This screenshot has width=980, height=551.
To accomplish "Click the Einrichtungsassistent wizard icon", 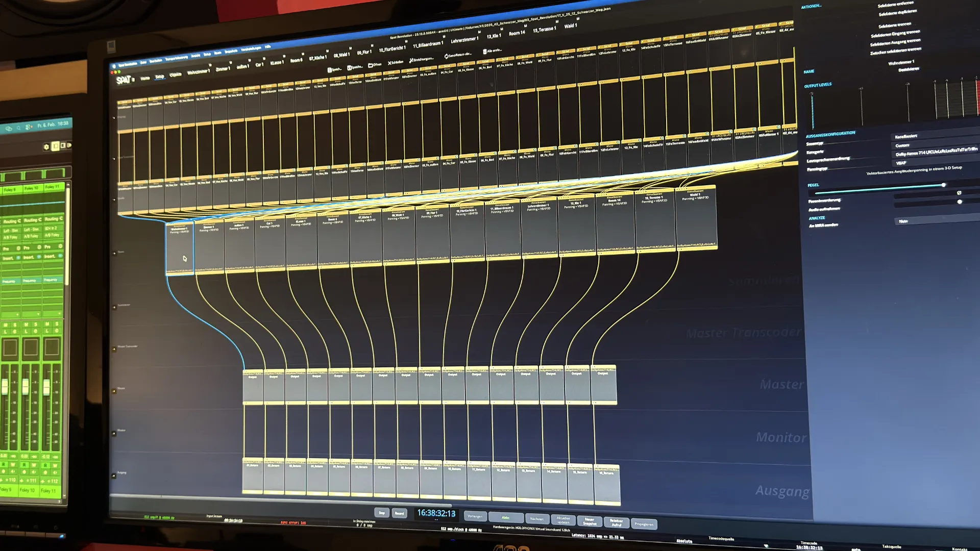I will 411,61.
